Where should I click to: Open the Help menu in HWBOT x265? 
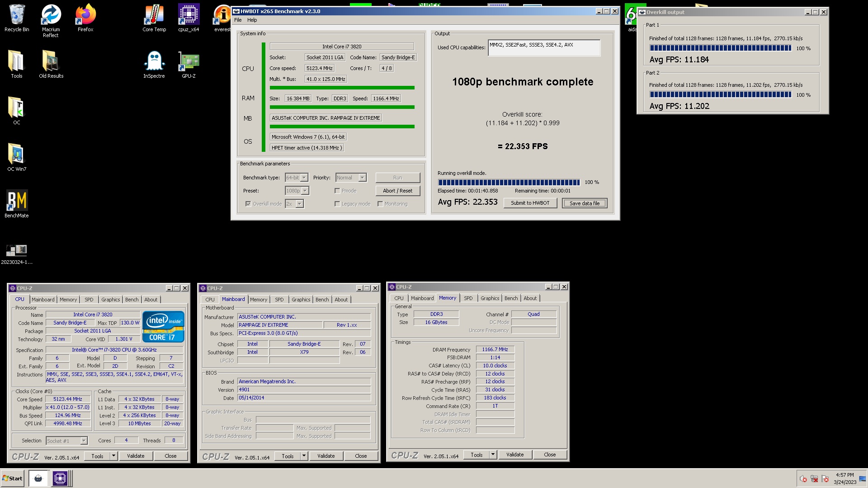(252, 20)
